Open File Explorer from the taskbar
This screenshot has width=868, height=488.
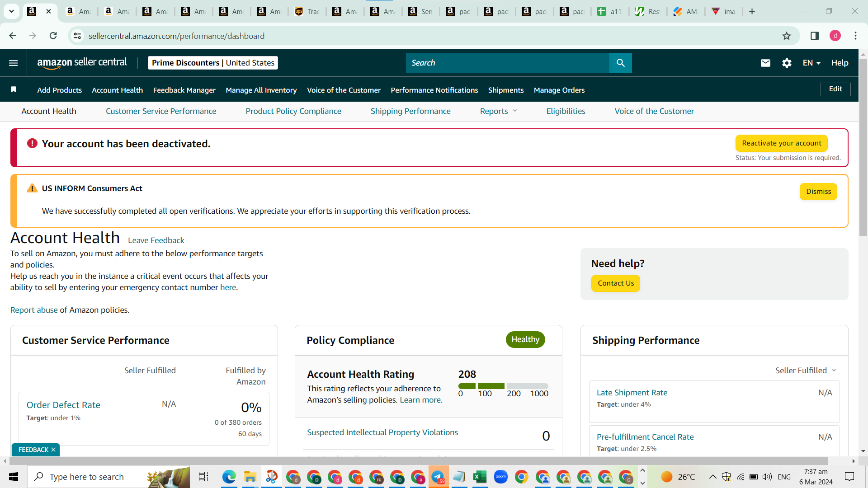pos(250,477)
